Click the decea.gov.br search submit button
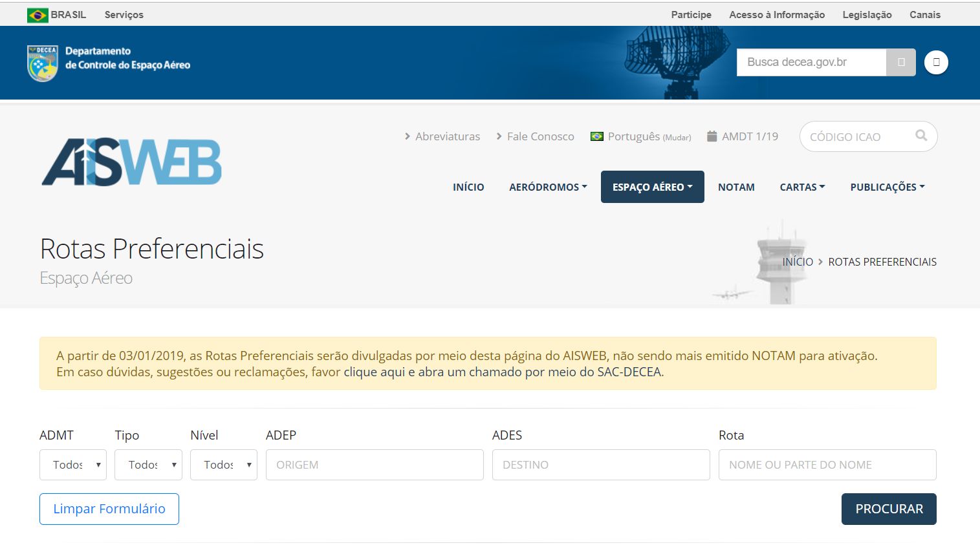980x554 pixels. click(901, 63)
